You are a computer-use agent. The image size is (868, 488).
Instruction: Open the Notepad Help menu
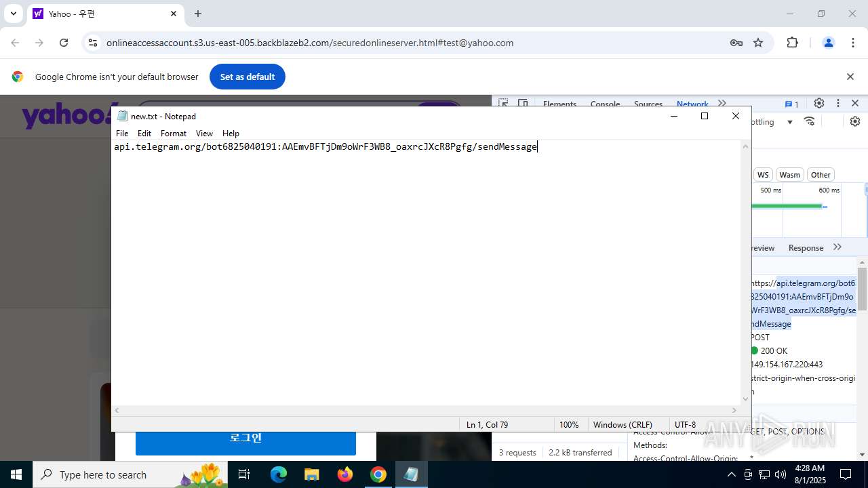pos(231,134)
